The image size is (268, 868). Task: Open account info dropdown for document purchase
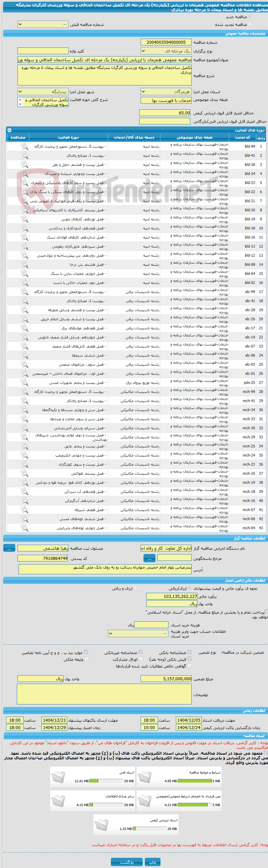[138, 634]
